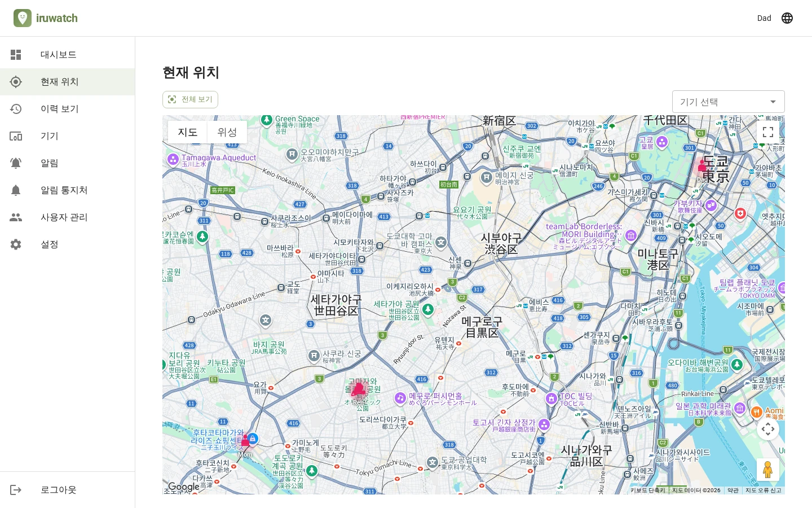
Task: Click the pink marker near Komazawa park
Action: click(x=358, y=389)
